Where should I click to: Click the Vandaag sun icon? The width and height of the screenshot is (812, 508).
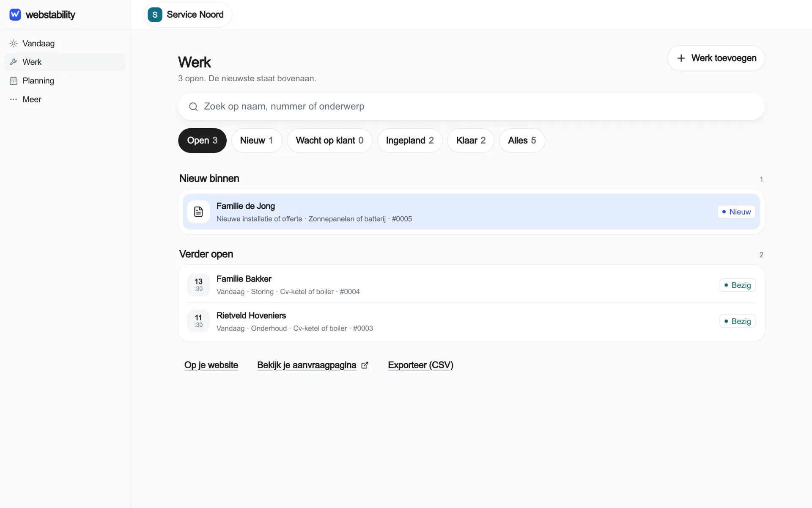(14, 44)
